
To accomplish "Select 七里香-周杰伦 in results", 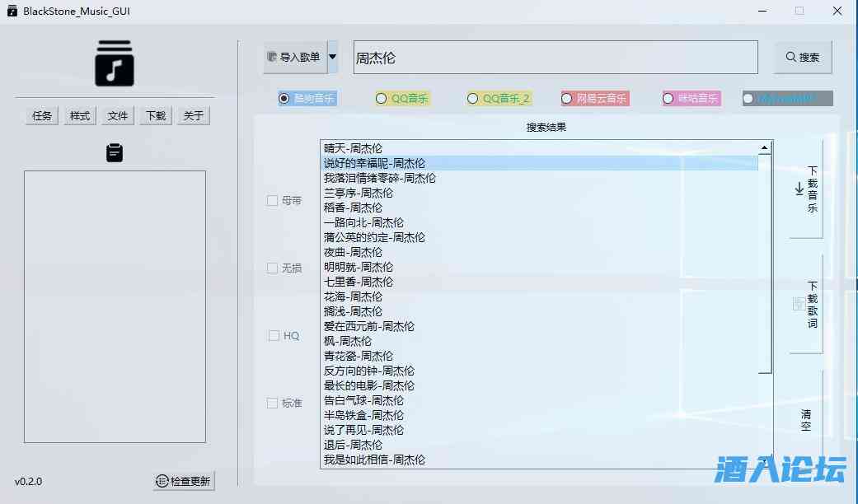I will pos(540,282).
